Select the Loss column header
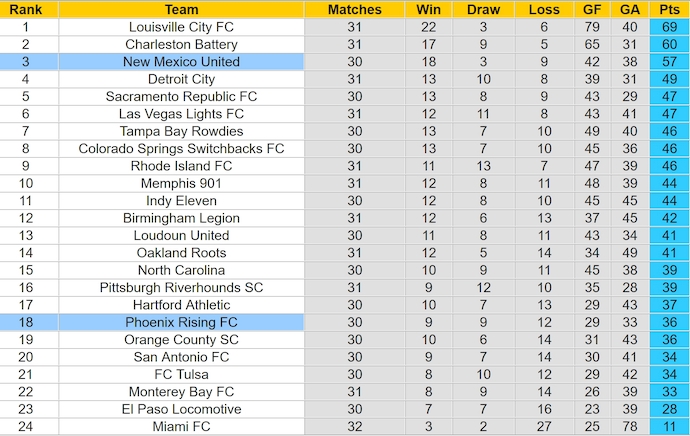 pyautogui.click(x=543, y=9)
